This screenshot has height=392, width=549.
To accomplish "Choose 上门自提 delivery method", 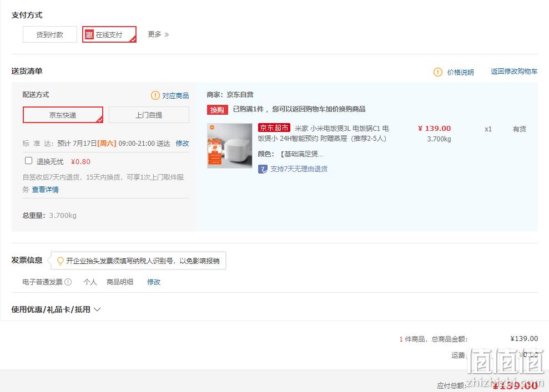I will [x=149, y=115].
